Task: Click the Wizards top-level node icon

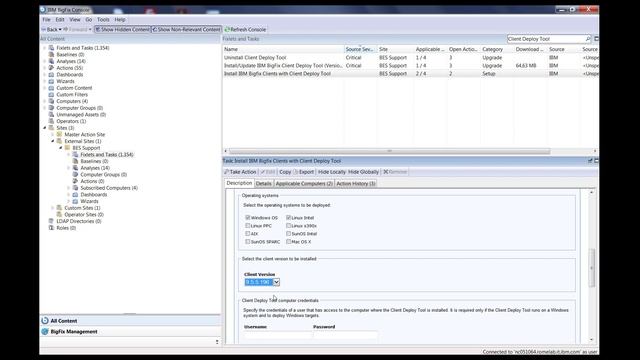Action: (51, 81)
